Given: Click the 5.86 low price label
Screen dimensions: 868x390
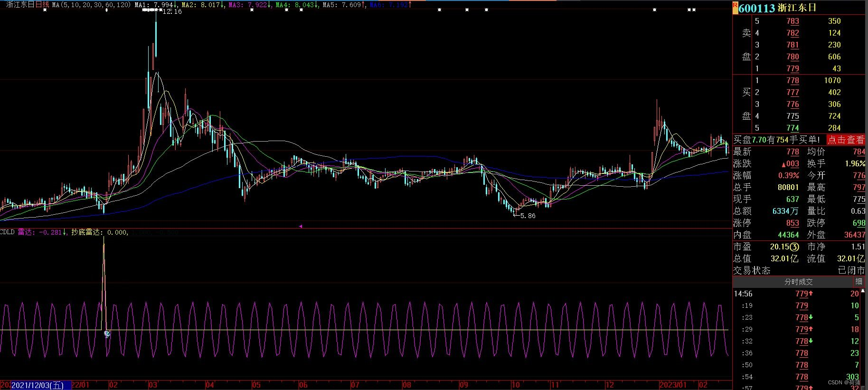Looking at the screenshot, I should [x=528, y=216].
